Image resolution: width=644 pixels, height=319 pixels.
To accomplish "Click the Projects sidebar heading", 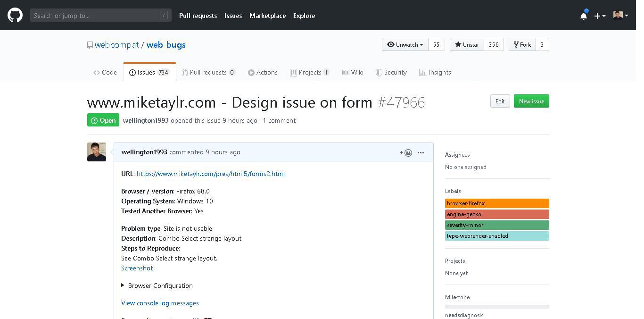I will [x=455, y=261].
